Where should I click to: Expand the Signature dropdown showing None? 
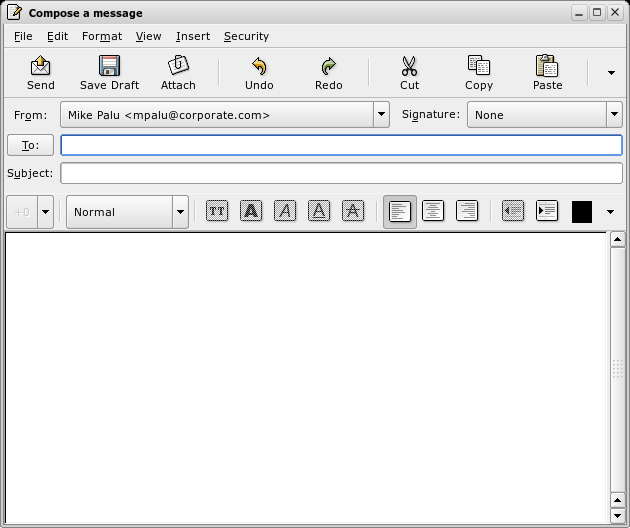[x=613, y=115]
